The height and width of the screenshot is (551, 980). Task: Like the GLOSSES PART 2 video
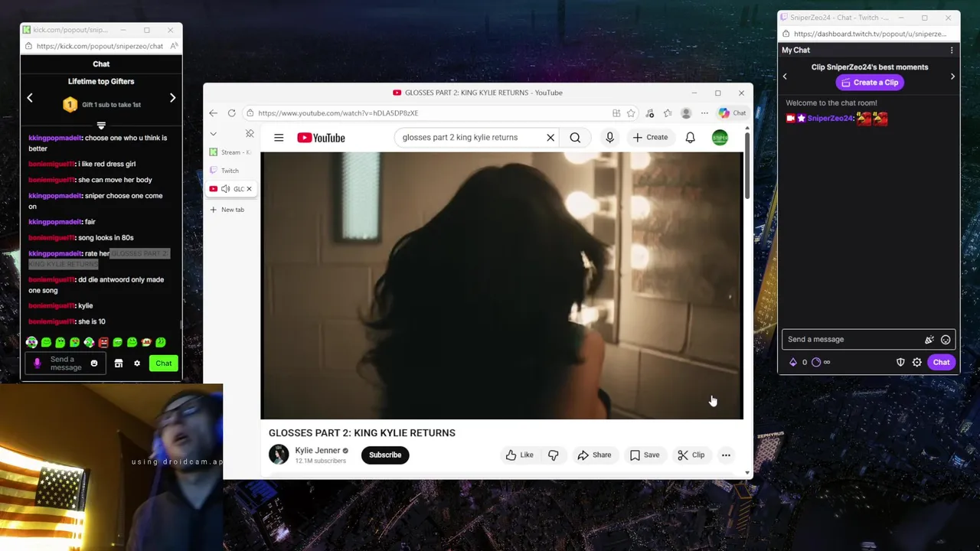[520, 455]
